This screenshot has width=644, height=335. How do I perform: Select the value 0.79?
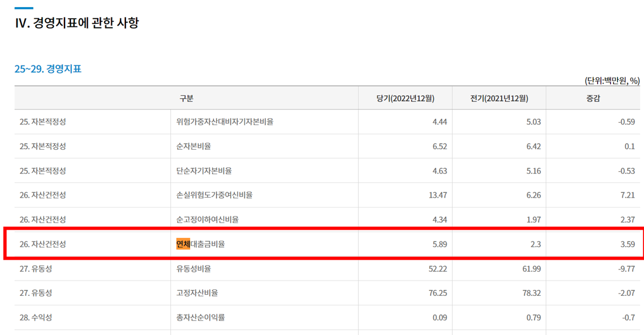click(533, 318)
